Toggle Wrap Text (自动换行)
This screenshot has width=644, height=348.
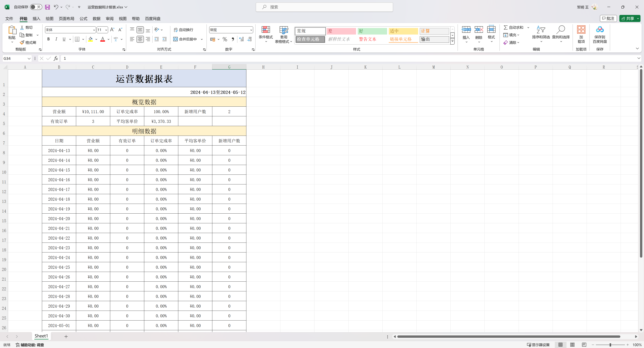click(x=183, y=30)
